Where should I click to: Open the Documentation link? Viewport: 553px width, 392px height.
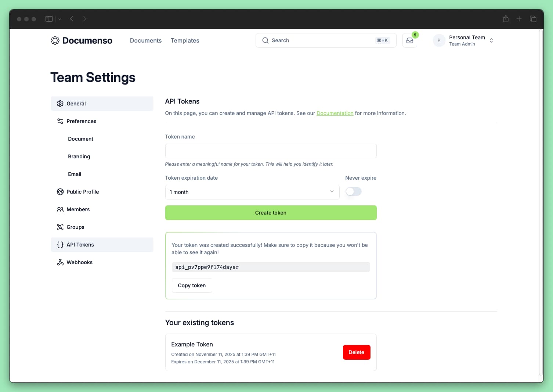[335, 113]
